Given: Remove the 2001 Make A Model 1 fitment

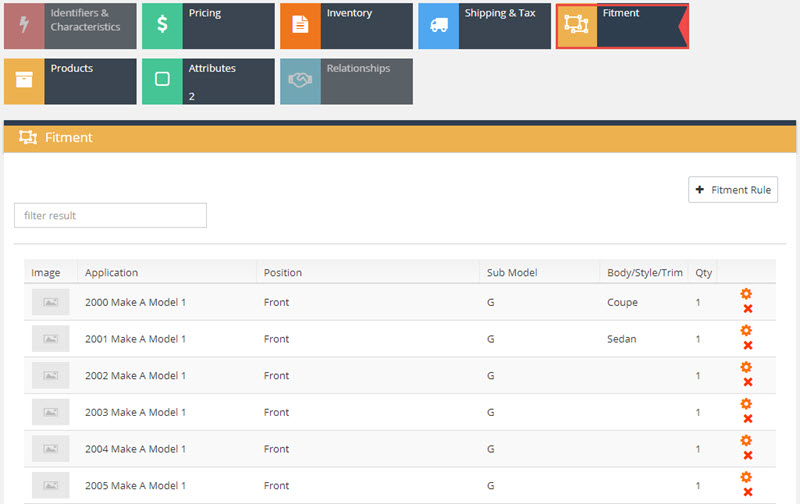Looking at the screenshot, I should [x=748, y=345].
